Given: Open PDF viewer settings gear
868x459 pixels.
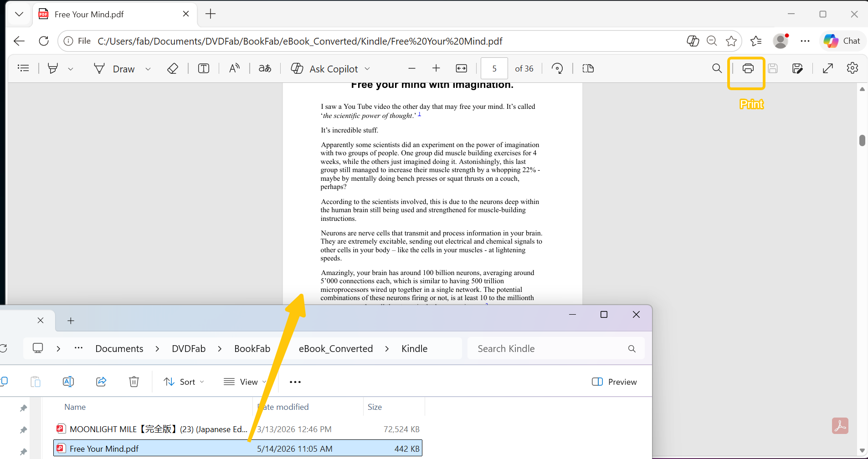Looking at the screenshot, I should click(x=853, y=68).
